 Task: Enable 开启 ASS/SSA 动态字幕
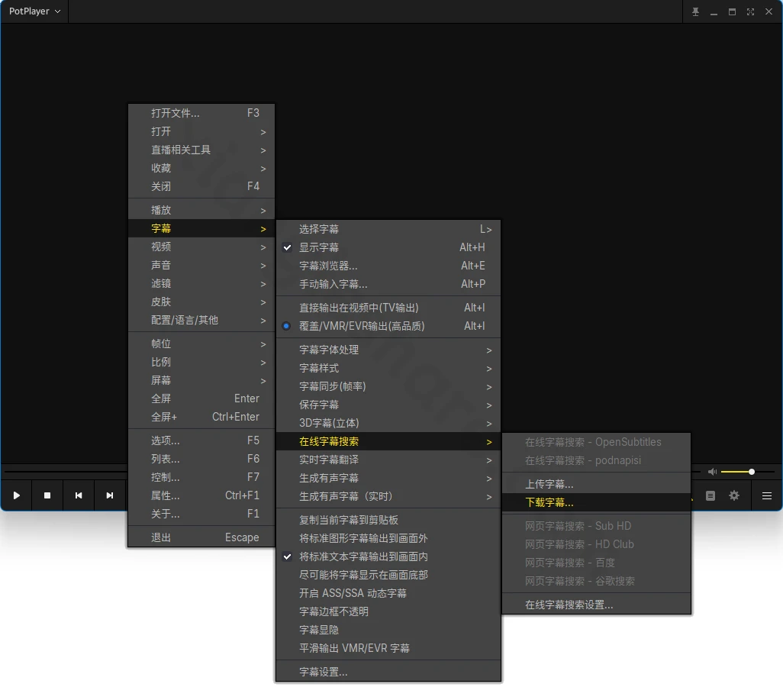388,593
